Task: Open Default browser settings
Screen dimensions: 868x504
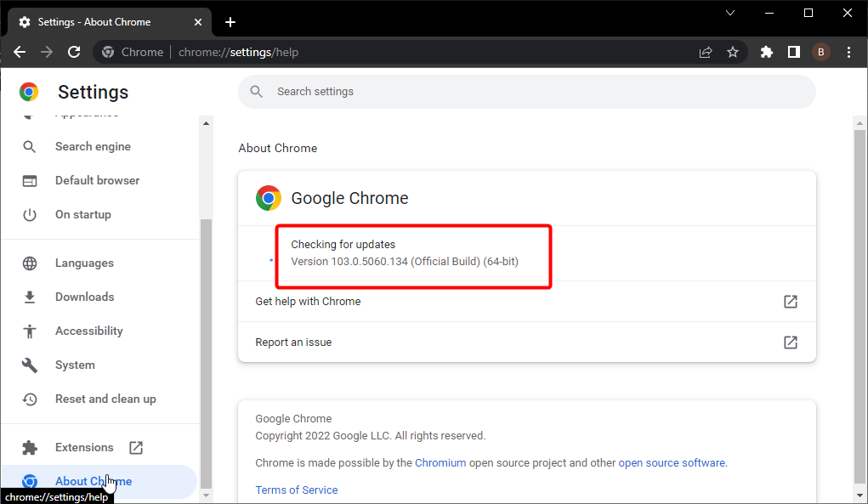Action: [x=99, y=180]
